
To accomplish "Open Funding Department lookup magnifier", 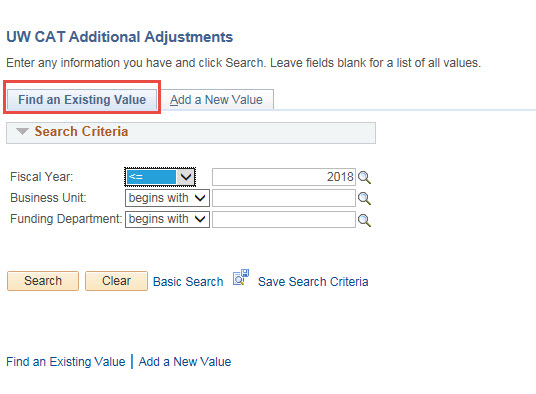I will (364, 220).
